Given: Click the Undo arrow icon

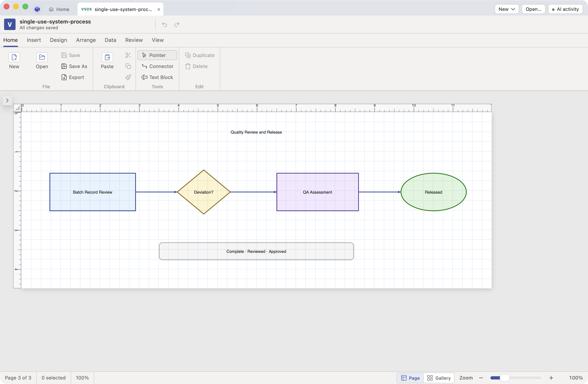Looking at the screenshot, I should (x=165, y=25).
